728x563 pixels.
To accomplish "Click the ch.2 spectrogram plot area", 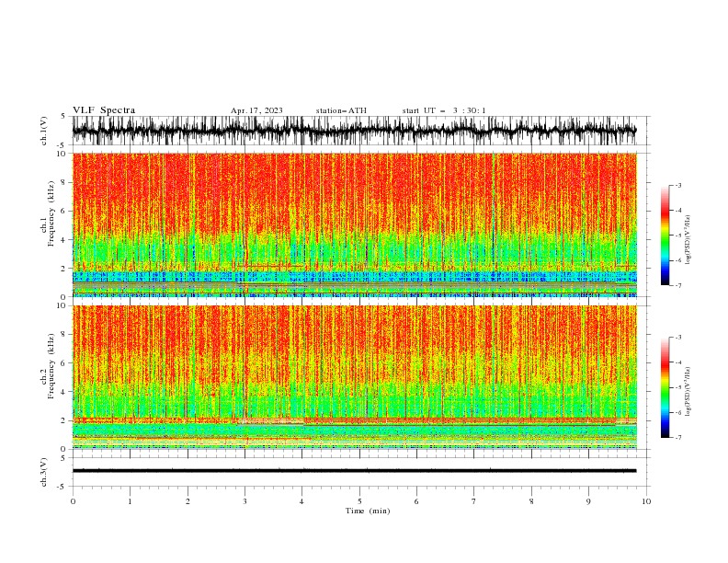I will click(354, 377).
